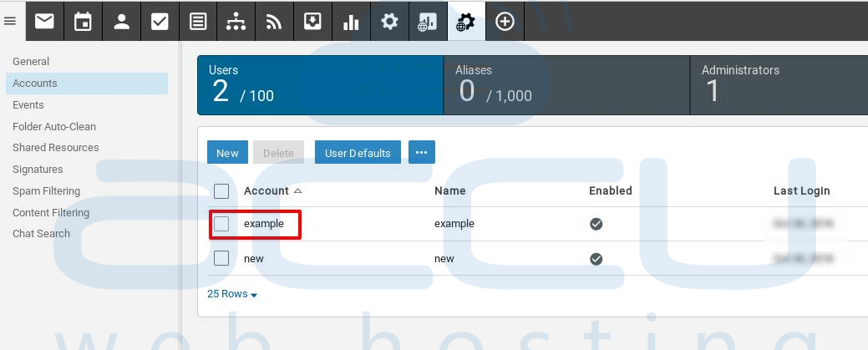Open the Reports bar chart icon
Image resolution: width=868 pixels, height=350 pixels.
[351, 21]
